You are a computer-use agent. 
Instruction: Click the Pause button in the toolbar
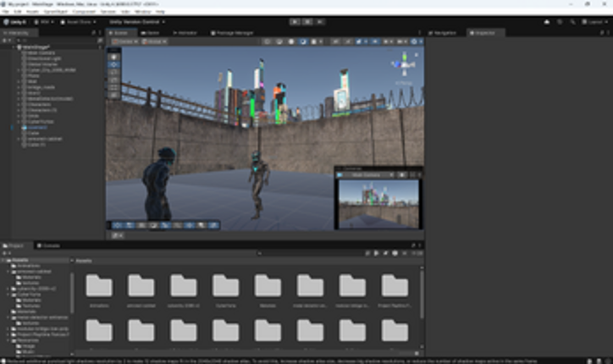click(x=306, y=21)
